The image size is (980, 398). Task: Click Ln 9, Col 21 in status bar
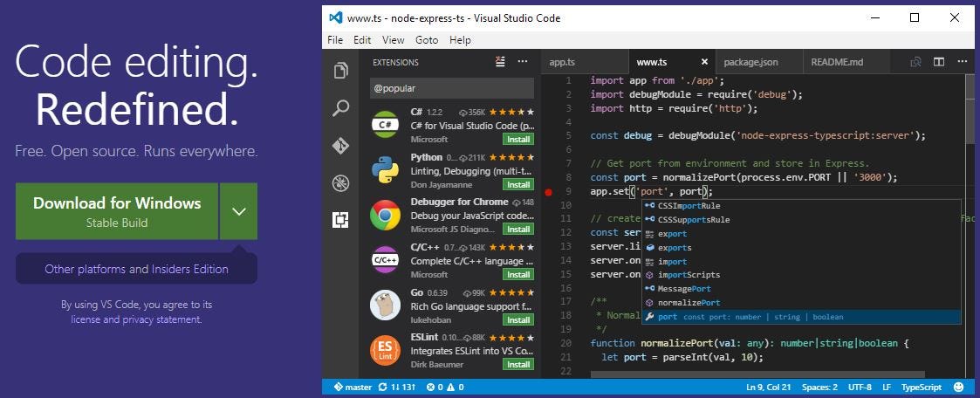pyautogui.click(x=770, y=388)
